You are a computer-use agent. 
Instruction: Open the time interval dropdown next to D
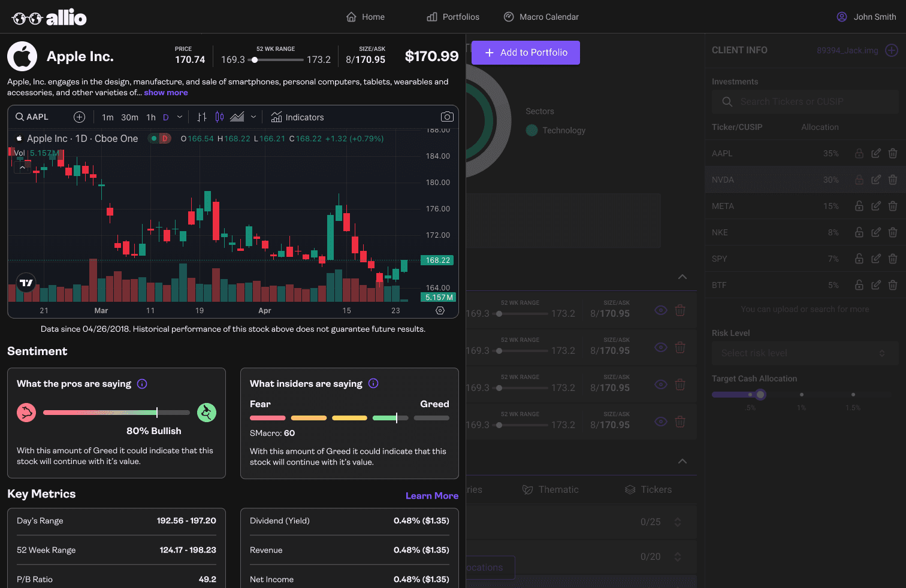coord(180,117)
